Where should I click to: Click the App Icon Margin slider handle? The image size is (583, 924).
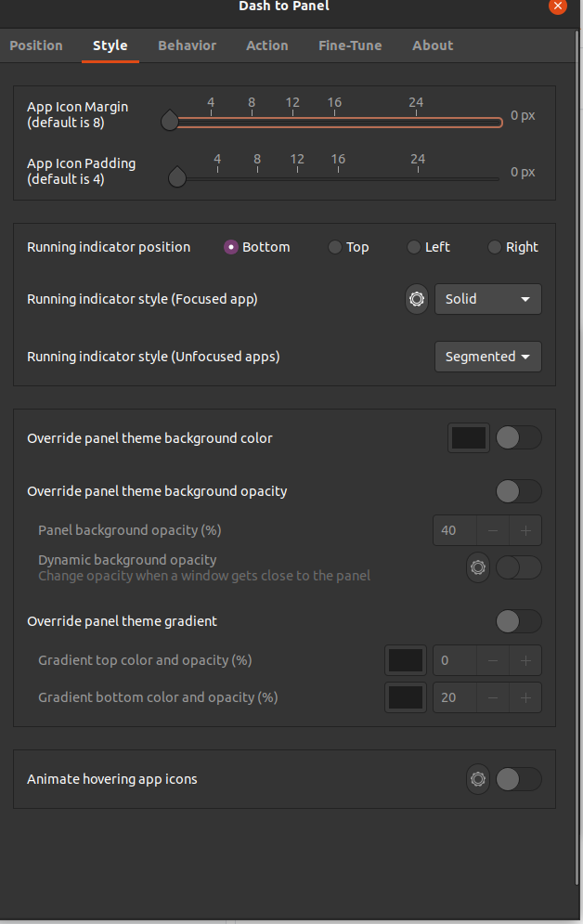(x=170, y=120)
